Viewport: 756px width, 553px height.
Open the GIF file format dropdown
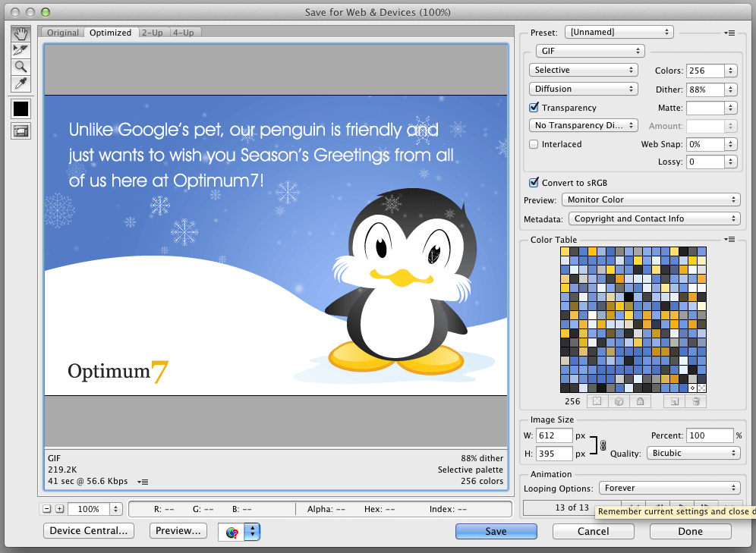click(x=590, y=51)
